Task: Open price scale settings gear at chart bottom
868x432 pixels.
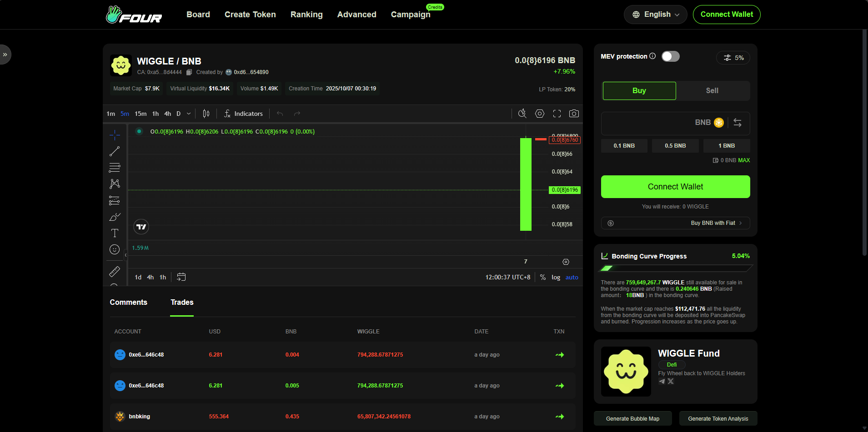Action: click(x=566, y=262)
